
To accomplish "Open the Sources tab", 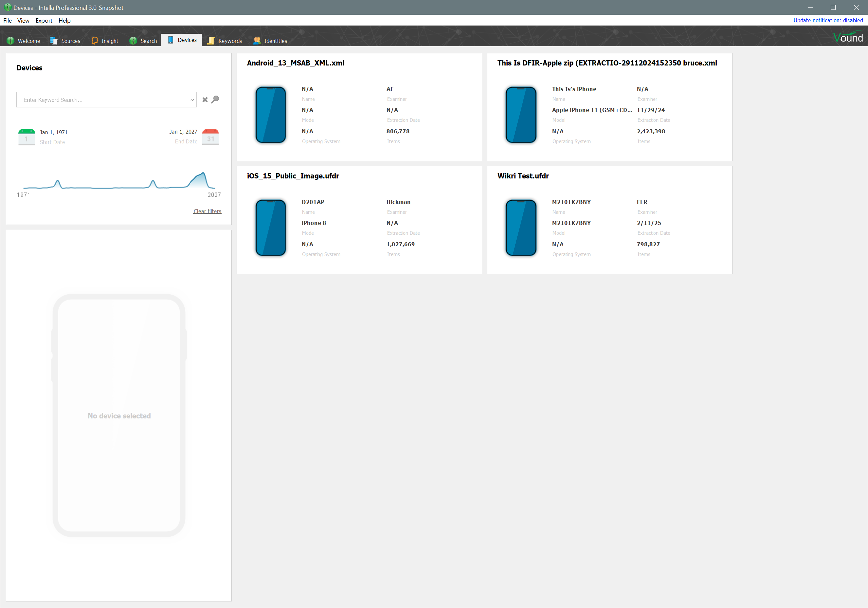I will [65, 41].
